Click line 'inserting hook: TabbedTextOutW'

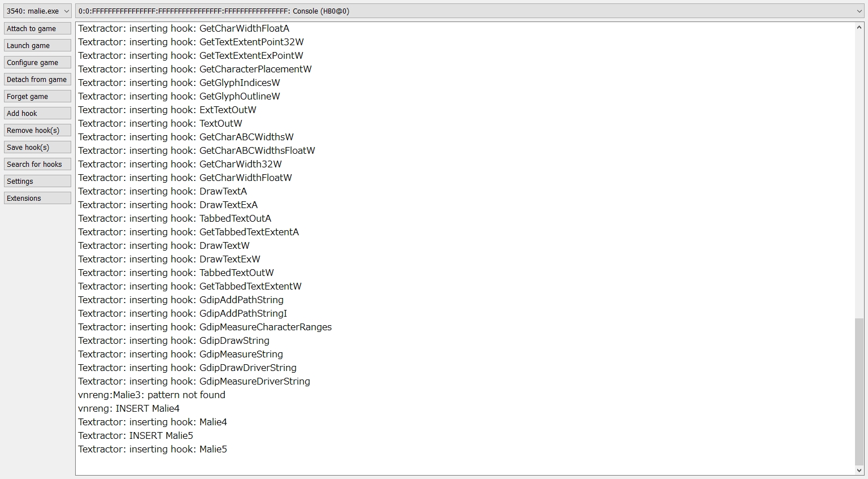176,273
